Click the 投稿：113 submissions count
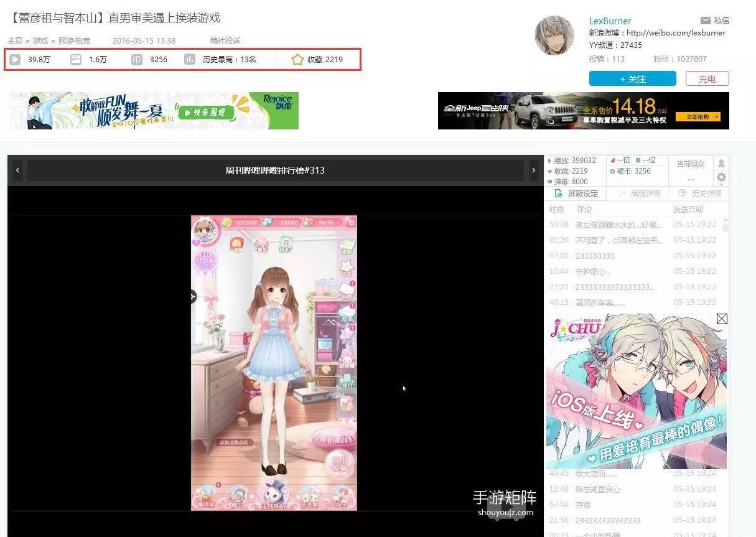Image resolution: width=756 pixels, height=537 pixels. [x=607, y=59]
